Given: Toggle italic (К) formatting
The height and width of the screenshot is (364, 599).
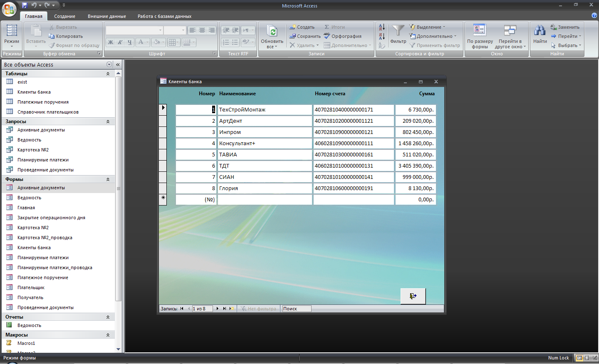Looking at the screenshot, I should (x=120, y=42).
